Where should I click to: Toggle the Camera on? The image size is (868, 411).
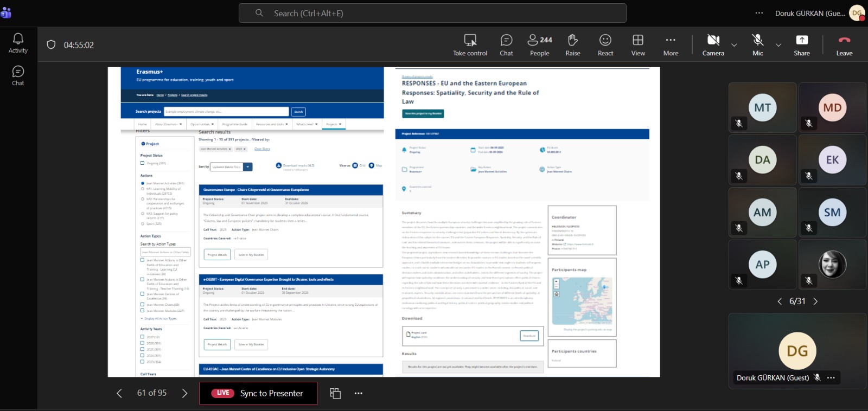click(x=713, y=45)
